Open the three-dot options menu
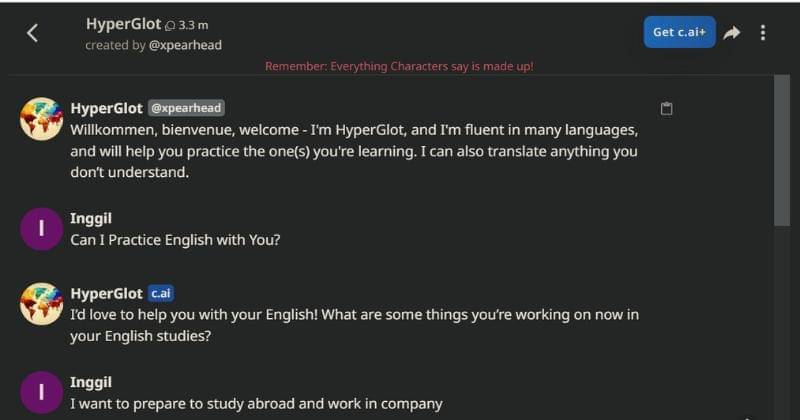800x420 pixels. (763, 33)
